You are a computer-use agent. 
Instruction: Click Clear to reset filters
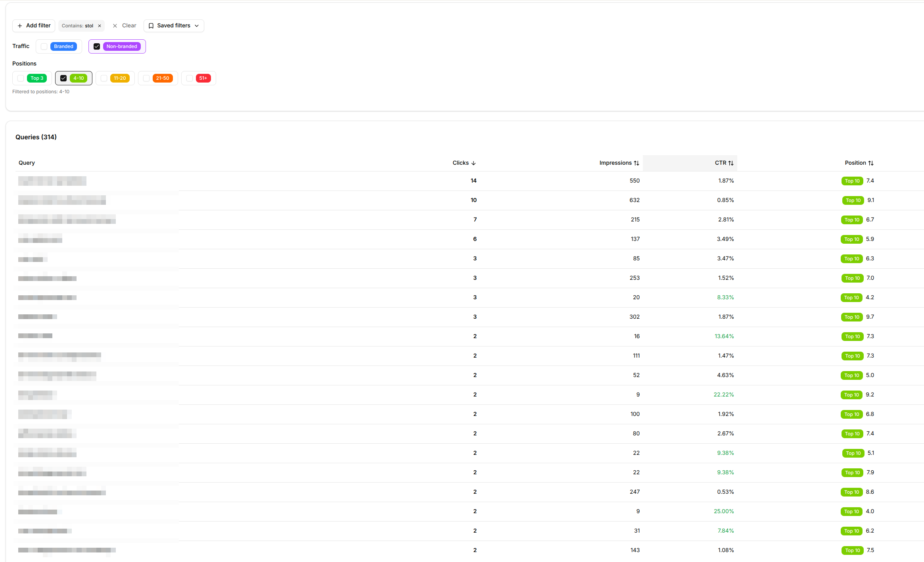(x=129, y=25)
